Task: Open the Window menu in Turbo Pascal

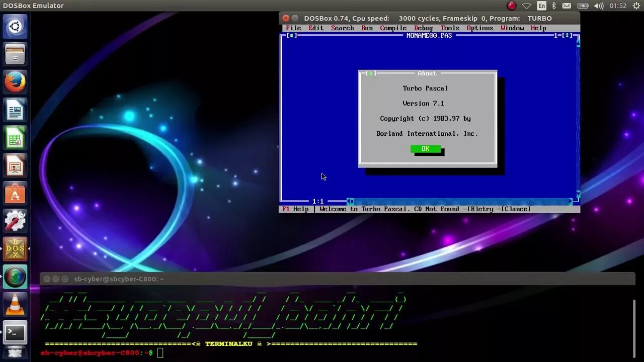Action: pos(512,28)
